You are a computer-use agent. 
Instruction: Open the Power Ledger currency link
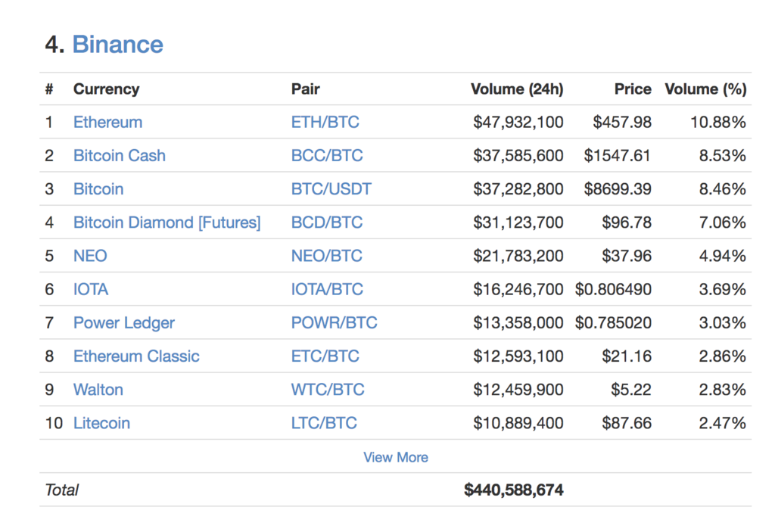pyautogui.click(x=124, y=323)
